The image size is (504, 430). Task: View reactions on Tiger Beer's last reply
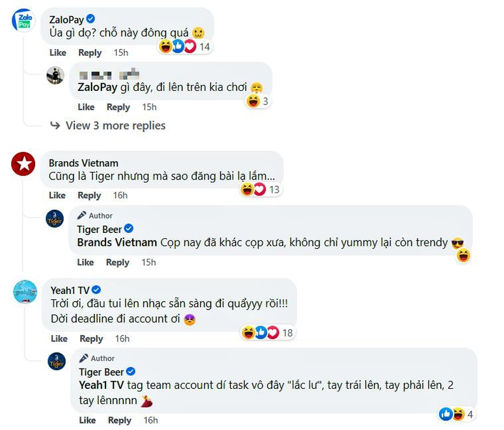pyautogui.click(x=456, y=415)
